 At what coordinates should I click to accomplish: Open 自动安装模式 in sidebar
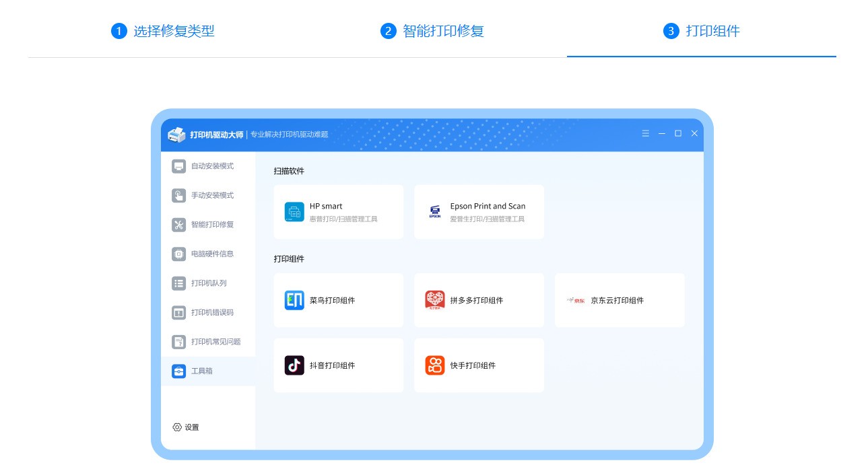[207, 166]
